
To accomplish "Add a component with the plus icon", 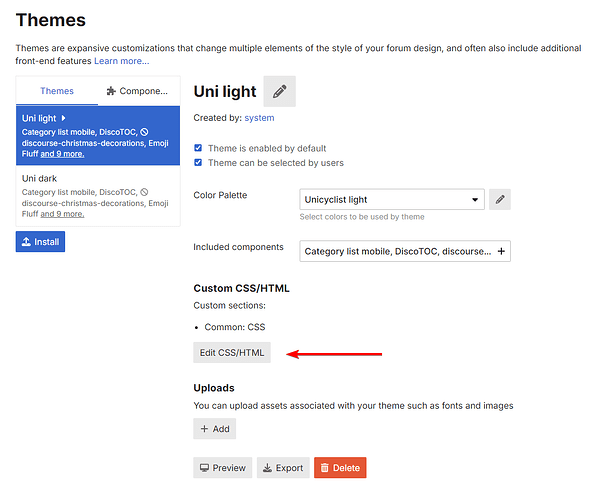I will tap(501, 251).
